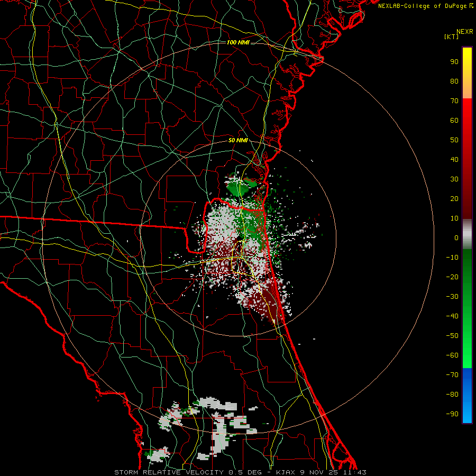Click the '-50' value on the velocity scale
This screenshot has width=476, height=476.
tap(452, 336)
